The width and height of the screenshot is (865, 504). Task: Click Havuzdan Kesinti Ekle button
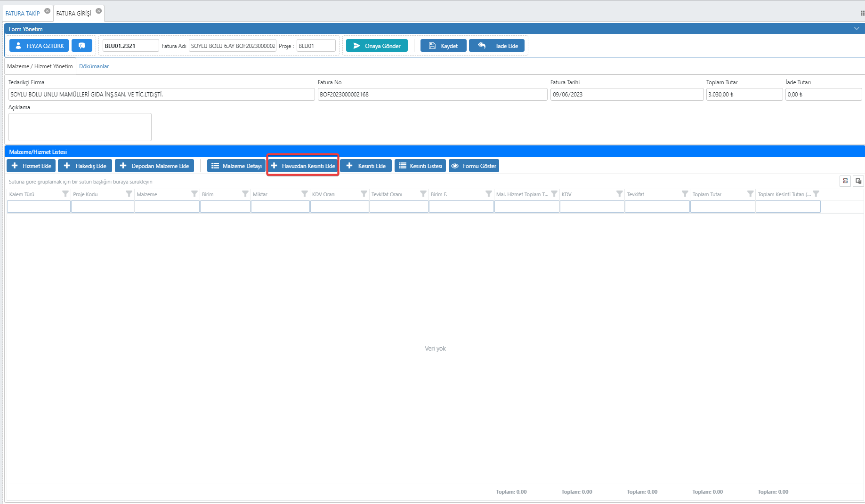tap(303, 166)
